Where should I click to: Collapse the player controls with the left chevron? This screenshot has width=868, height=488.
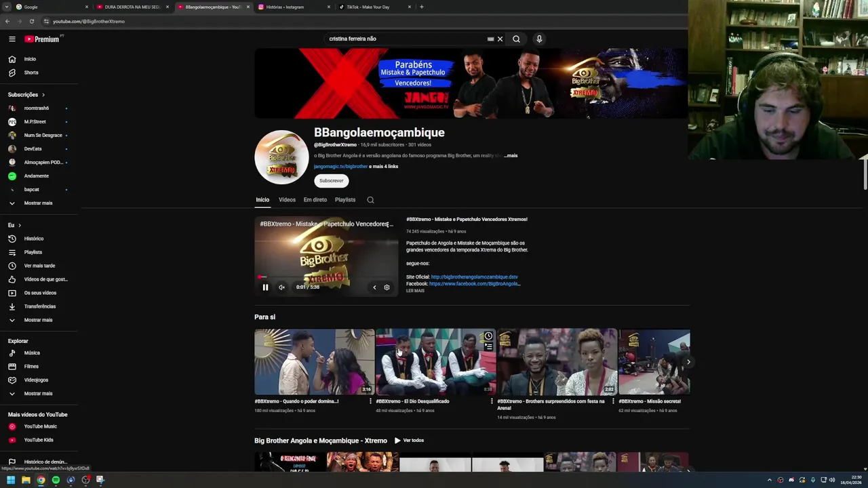pos(374,287)
